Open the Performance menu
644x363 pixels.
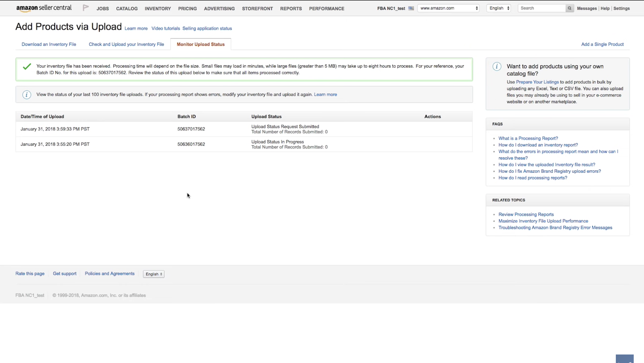coord(326,9)
